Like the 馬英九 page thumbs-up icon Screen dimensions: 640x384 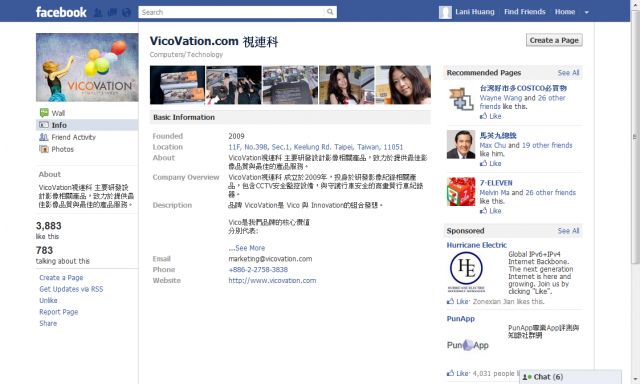[483, 164]
